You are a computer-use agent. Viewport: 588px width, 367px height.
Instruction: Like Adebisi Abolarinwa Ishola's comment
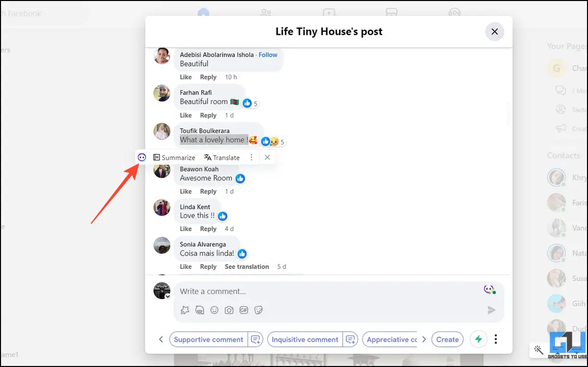[x=186, y=77]
